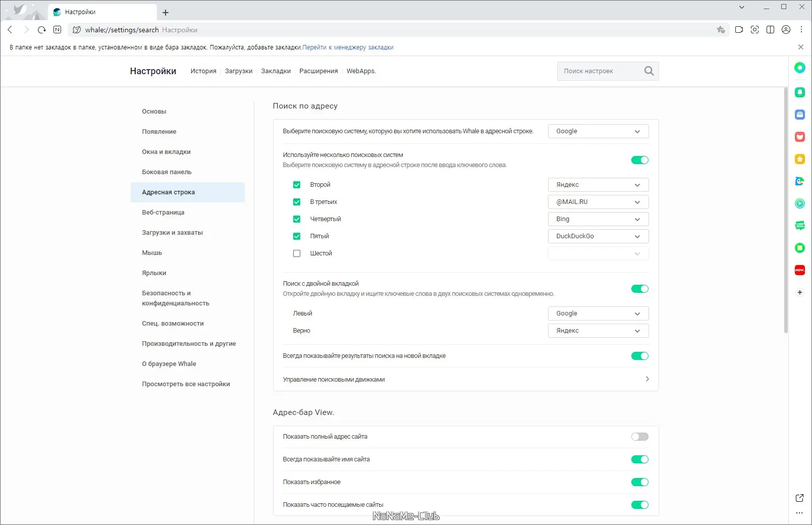Enable Показать полный адрес сайта toggle

click(639, 437)
